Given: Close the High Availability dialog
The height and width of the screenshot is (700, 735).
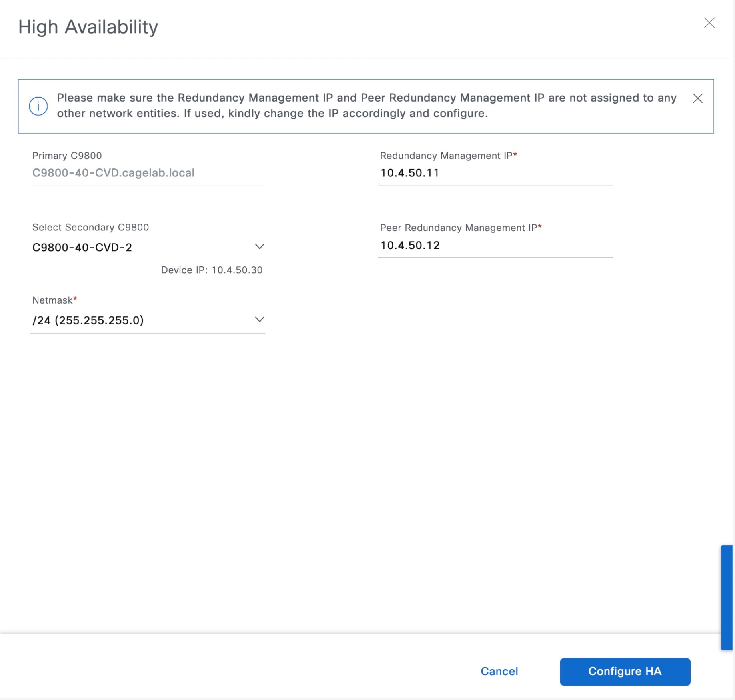Looking at the screenshot, I should tap(709, 23).
